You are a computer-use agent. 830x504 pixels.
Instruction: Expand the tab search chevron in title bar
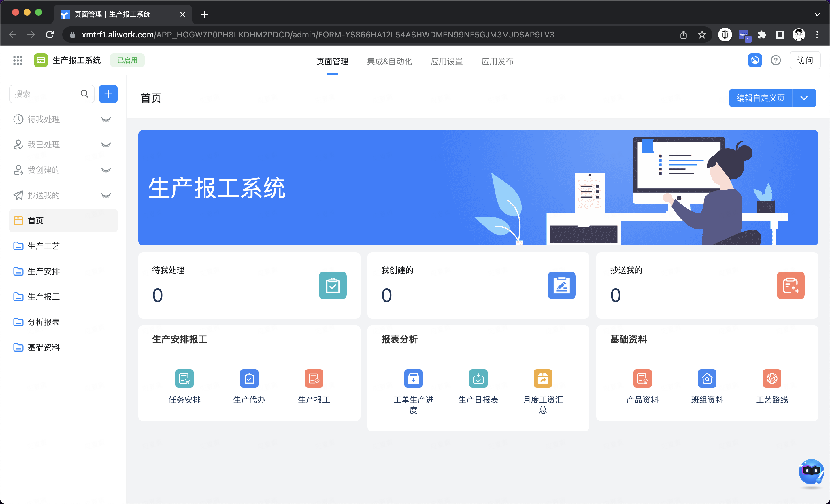pyautogui.click(x=817, y=14)
